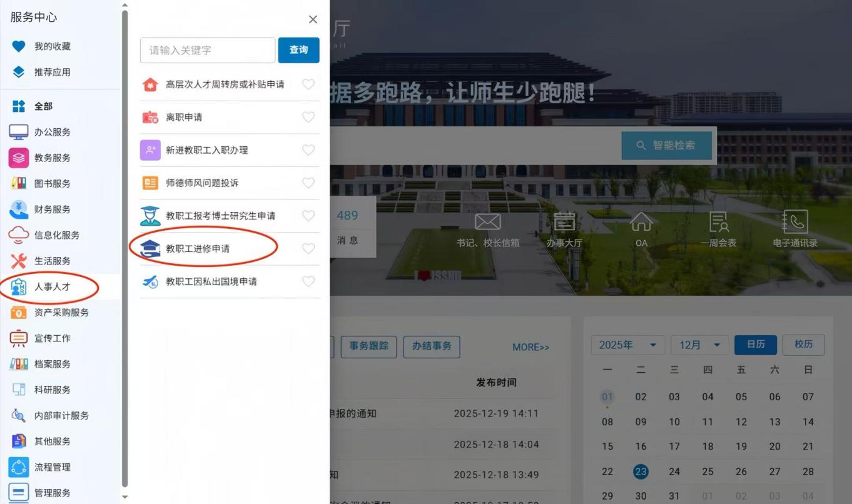
Task: Click the 一周会表 icon
Action: (x=718, y=222)
